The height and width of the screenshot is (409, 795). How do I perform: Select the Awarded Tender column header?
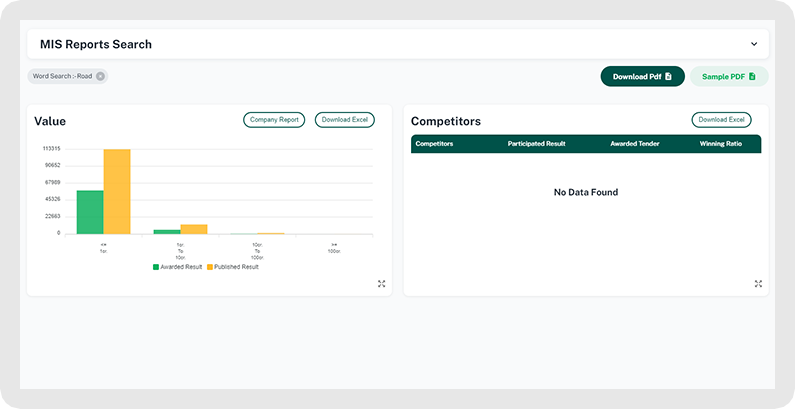pyautogui.click(x=634, y=144)
